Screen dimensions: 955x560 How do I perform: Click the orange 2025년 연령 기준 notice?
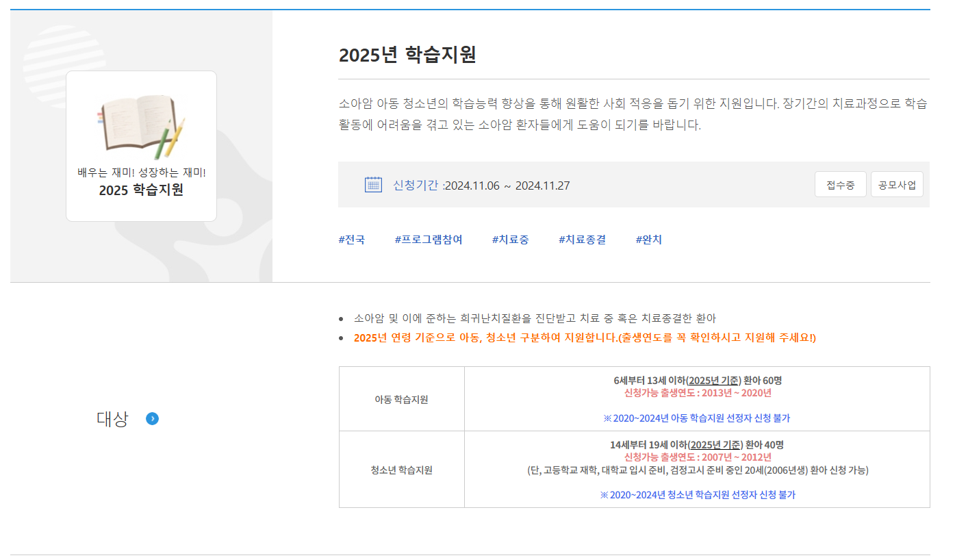tap(585, 338)
